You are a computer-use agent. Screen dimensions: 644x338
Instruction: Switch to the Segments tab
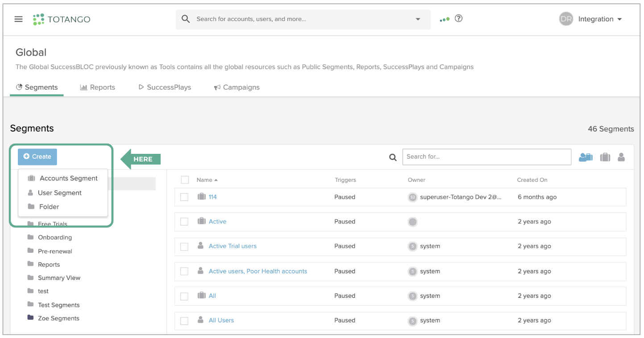point(37,87)
